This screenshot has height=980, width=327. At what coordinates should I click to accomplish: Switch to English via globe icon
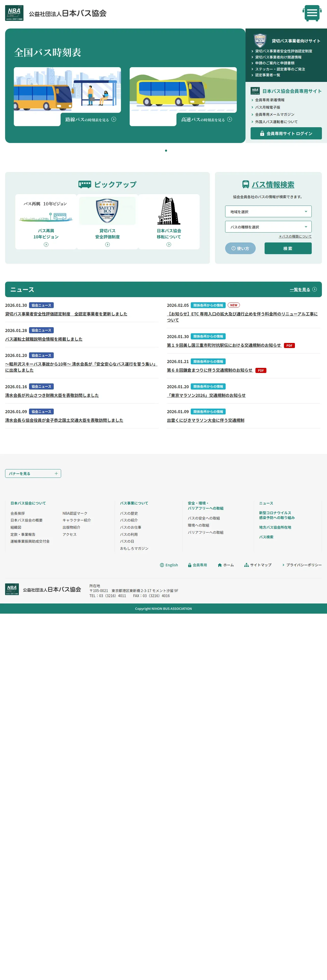pyautogui.click(x=169, y=565)
